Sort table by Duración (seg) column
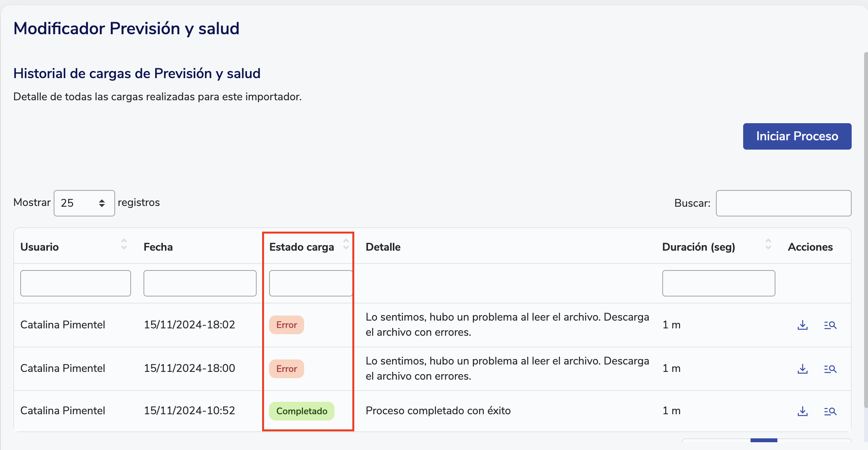This screenshot has width=868, height=450. 768,244
